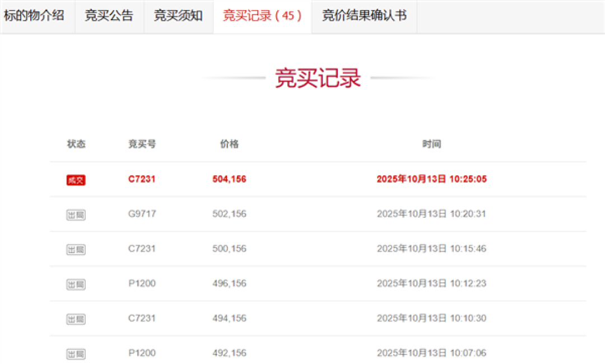605x364 pixels.
Task: Click bidder number G9717
Action: [142, 214]
